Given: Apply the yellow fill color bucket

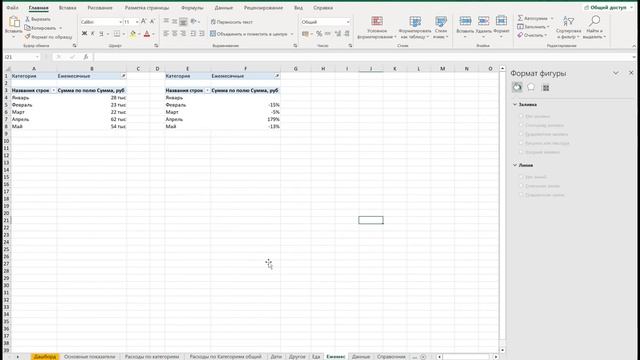Looking at the screenshot, I should pos(133,34).
